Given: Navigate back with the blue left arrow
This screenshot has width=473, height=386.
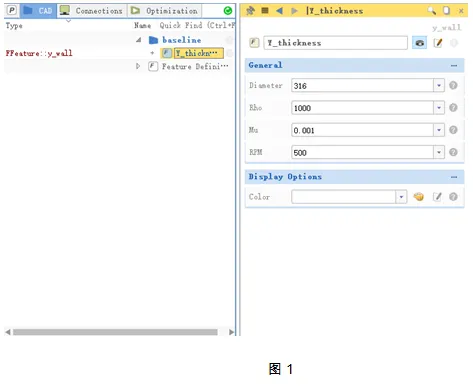Looking at the screenshot, I should pyautogui.click(x=279, y=11).
